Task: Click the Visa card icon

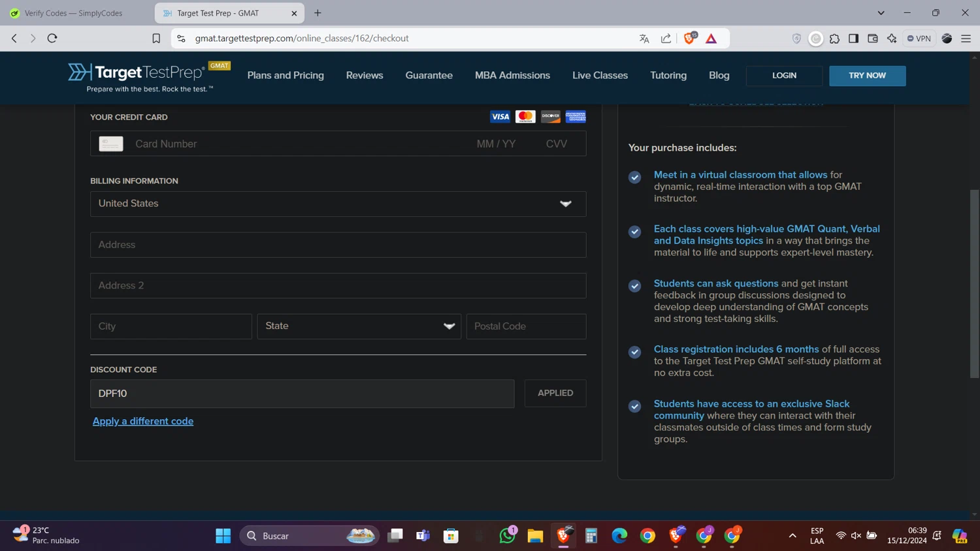Action: (500, 117)
